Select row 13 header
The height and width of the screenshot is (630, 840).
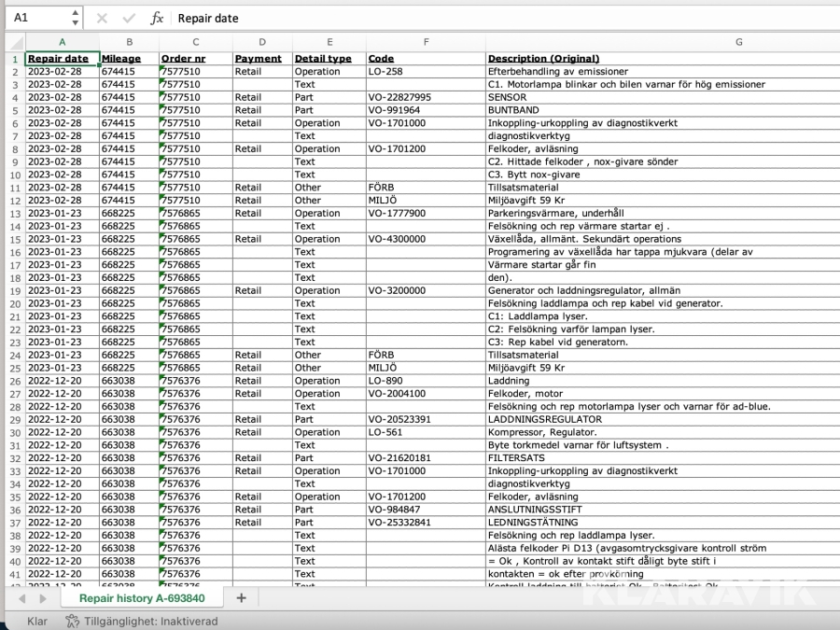13,213
